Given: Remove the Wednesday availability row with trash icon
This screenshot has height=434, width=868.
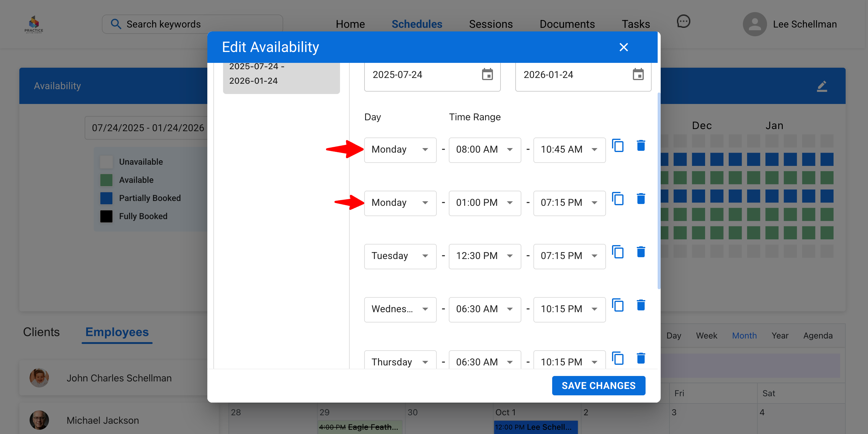Looking at the screenshot, I should [x=640, y=305].
